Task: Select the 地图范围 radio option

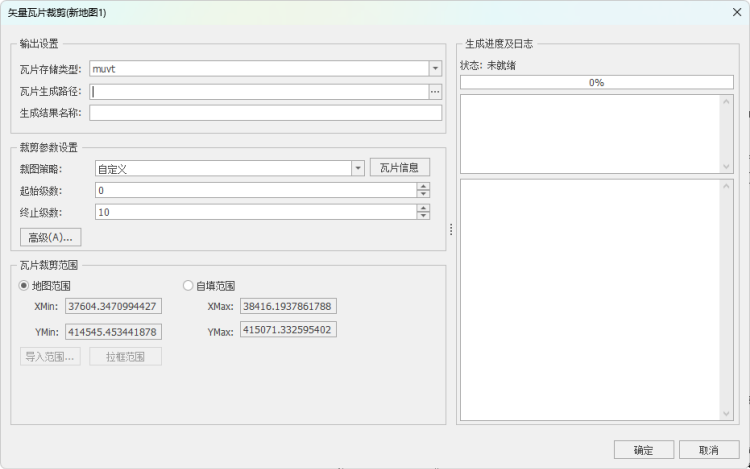Action: click(x=26, y=286)
